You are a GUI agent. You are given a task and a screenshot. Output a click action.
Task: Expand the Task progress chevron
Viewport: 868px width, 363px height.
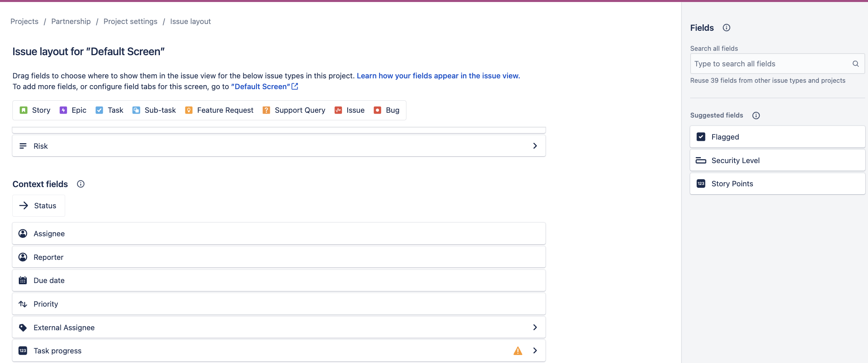(x=535, y=351)
